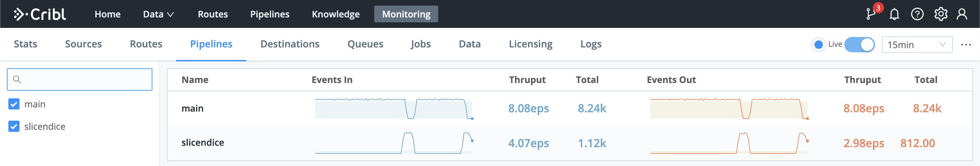Image resolution: width=980 pixels, height=166 pixels.
Task: Switch to the Data monitoring tab
Action: point(470,44)
